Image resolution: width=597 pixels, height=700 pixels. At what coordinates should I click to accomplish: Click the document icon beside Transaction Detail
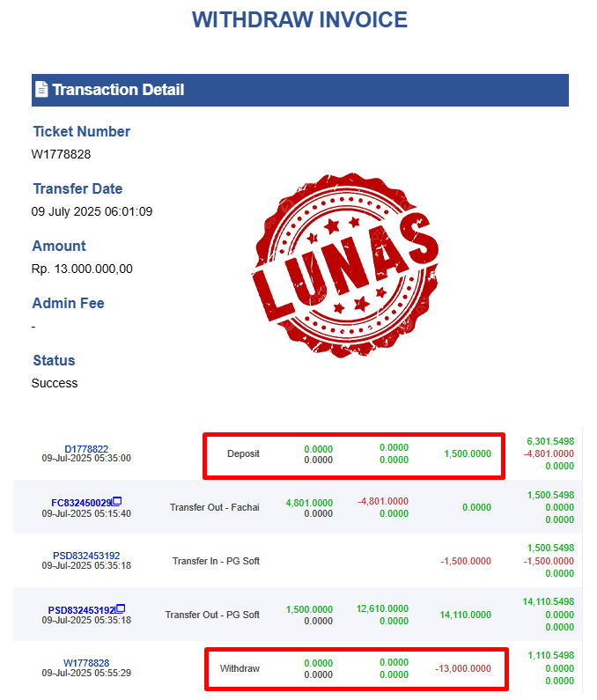coord(41,89)
